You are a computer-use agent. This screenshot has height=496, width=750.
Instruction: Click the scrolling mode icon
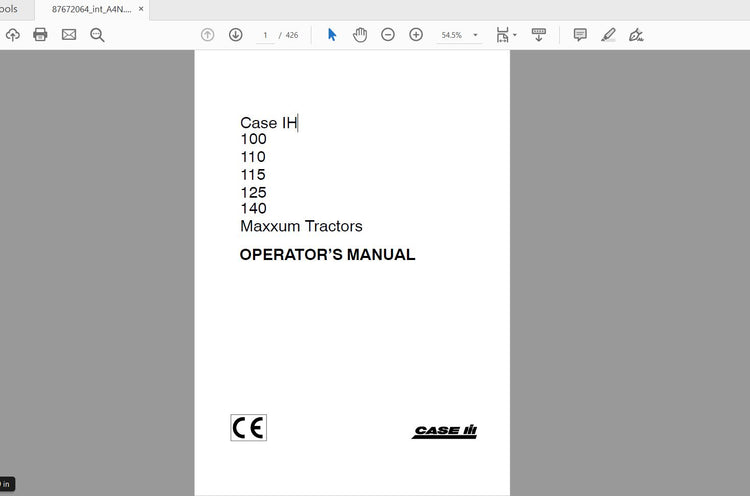pyautogui.click(x=539, y=35)
